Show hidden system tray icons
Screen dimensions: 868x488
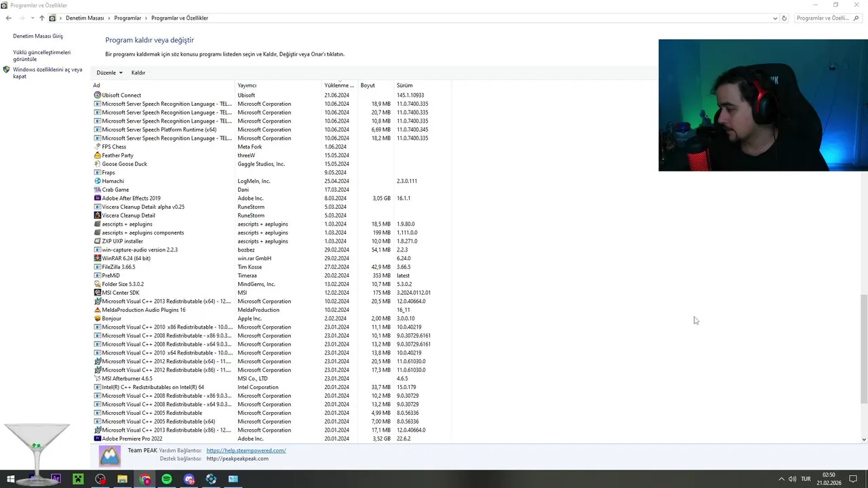point(781,479)
